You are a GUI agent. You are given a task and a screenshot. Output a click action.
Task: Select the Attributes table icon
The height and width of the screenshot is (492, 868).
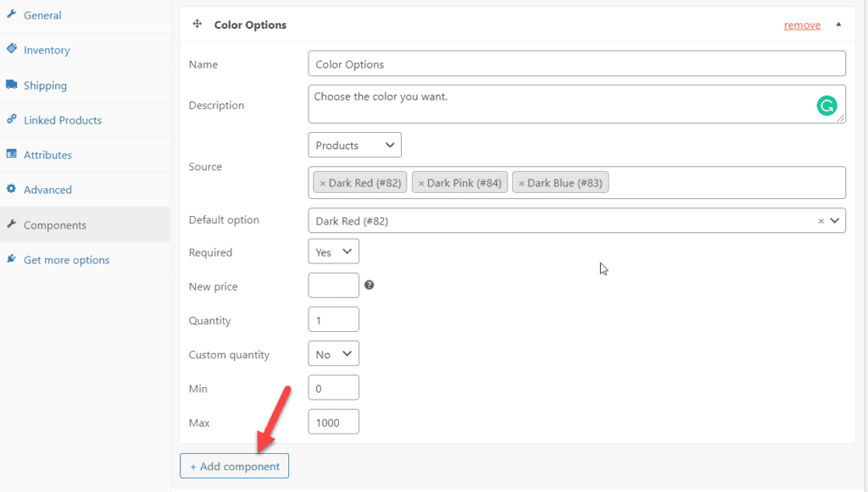[11, 154]
